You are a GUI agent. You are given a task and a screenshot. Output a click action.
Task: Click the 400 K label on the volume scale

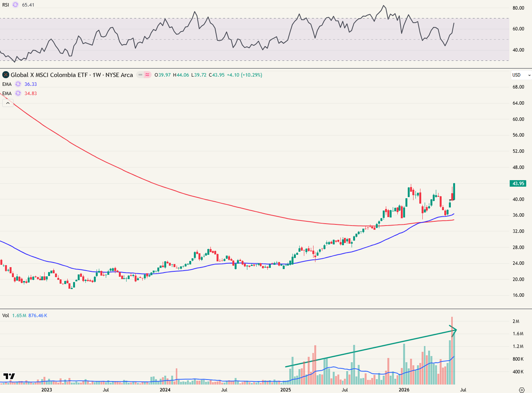[518, 372]
